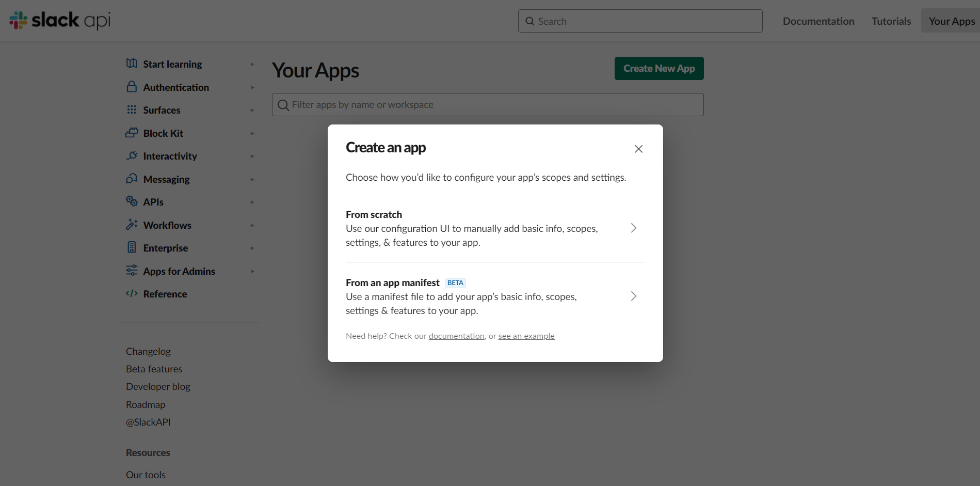The height and width of the screenshot is (486, 980).
Task: Expand the Interactivity section arrow
Action: coord(252,156)
